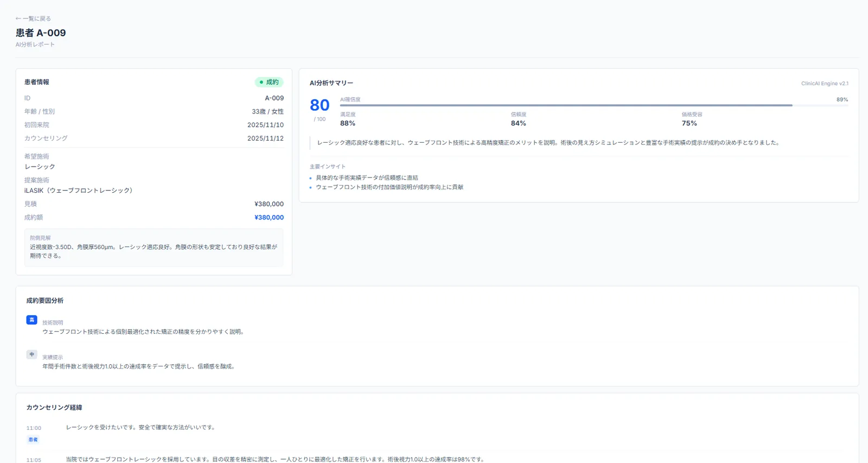
Task: Click the AI確信度 progress bar
Action: pos(594,105)
